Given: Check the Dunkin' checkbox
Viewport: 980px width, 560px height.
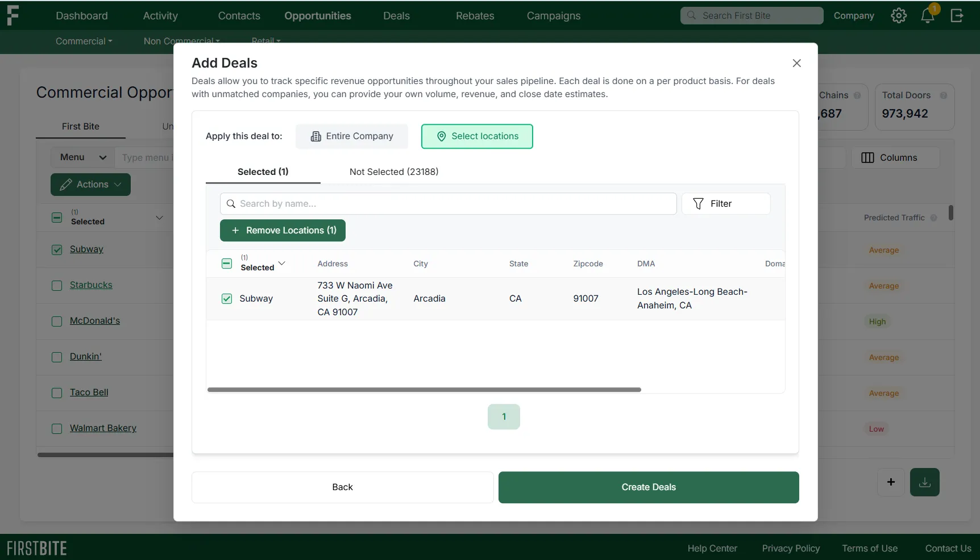Looking at the screenshot, I should click(x=57, y=357).
